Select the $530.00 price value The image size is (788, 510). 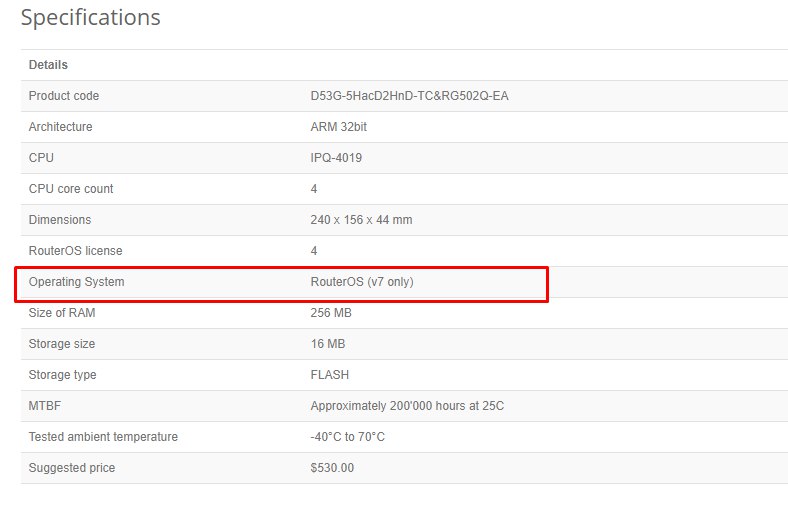(332, 468)
